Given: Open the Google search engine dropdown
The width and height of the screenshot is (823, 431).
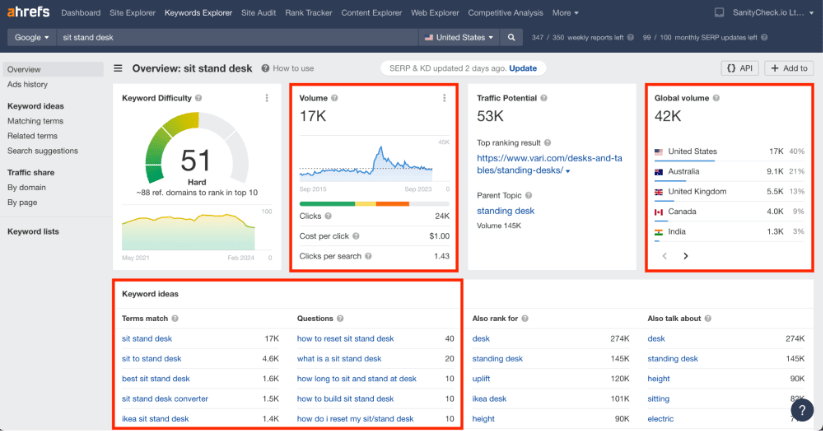Looking at the screenshot, I should coord(30,37).
